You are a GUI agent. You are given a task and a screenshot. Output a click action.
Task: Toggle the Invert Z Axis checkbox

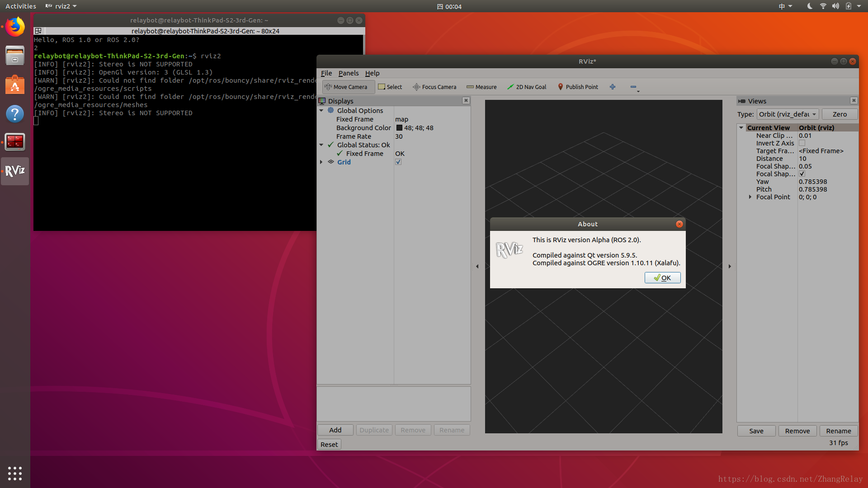coord(802,143)
